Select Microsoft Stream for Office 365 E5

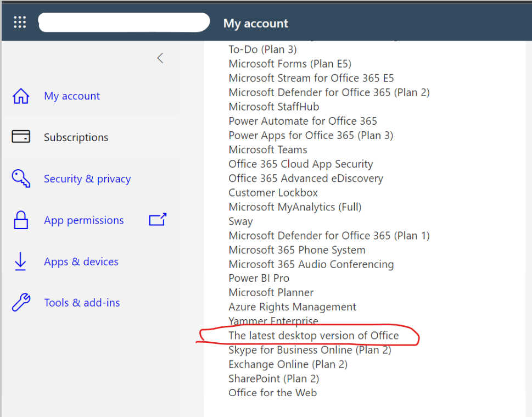pyautogui.click(x=311, y=78)
